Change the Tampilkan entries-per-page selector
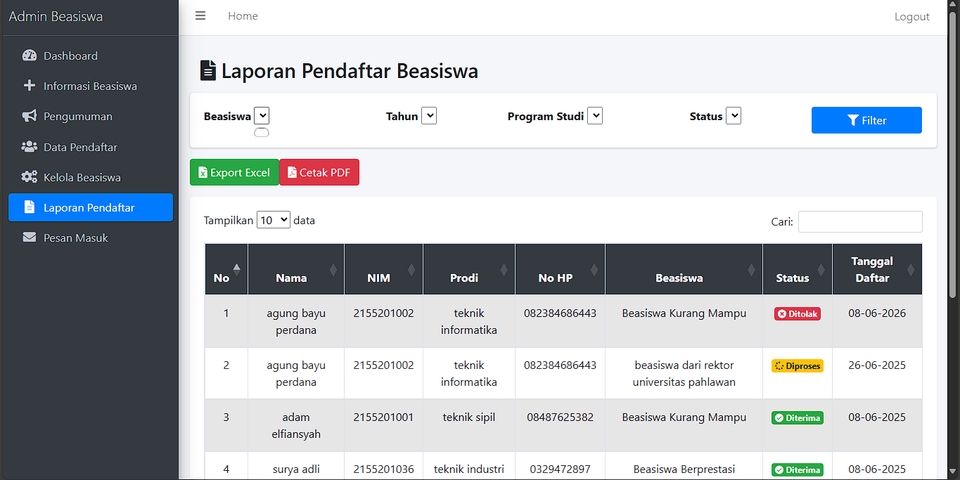 coord(273,220)
